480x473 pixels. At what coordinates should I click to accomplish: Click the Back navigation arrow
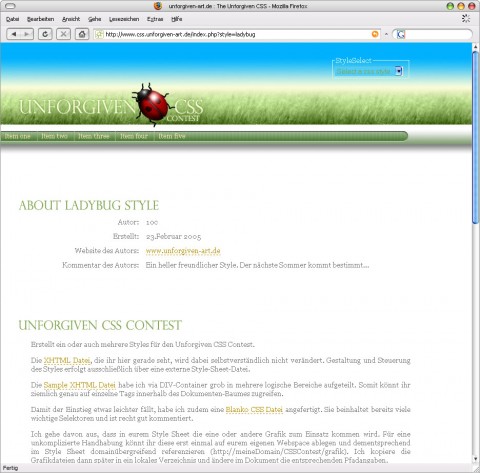[x=14, y=34]
